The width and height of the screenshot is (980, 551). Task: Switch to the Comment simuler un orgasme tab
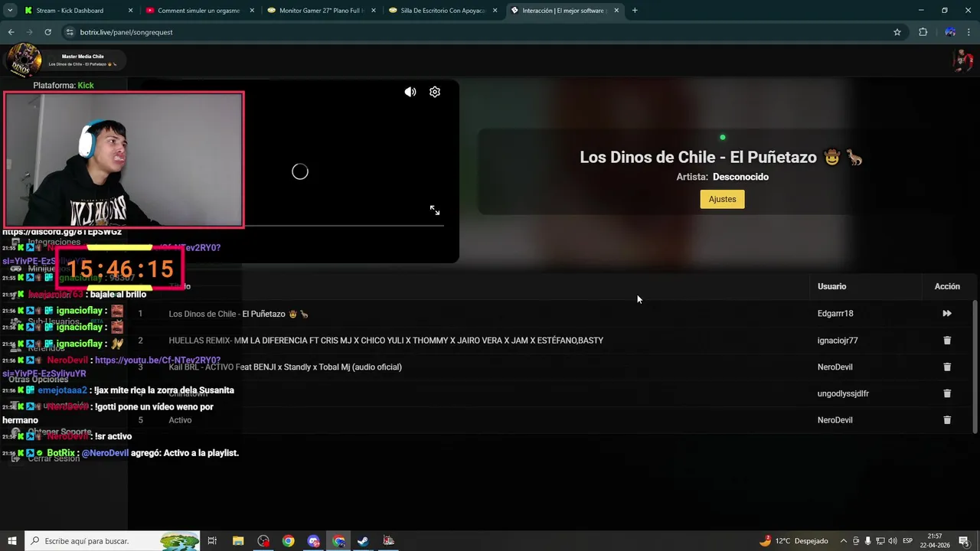pos(198,11)
